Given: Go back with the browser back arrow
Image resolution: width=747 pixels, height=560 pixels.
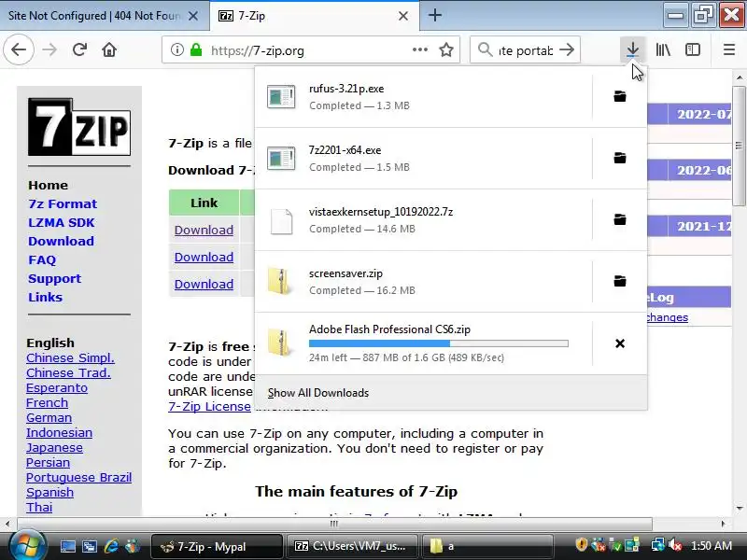Looking at the screenshot, I should click(19, 49).
